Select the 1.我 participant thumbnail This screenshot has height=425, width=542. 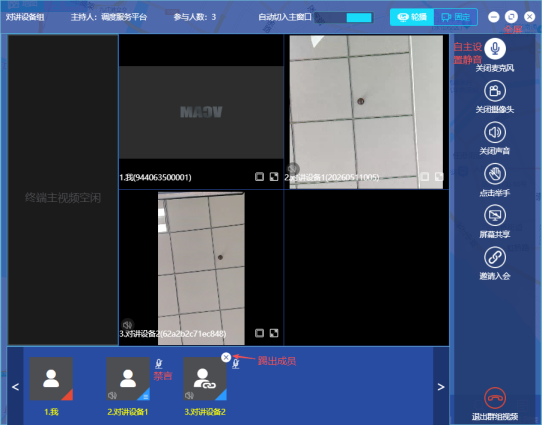(x=51, y=379)
